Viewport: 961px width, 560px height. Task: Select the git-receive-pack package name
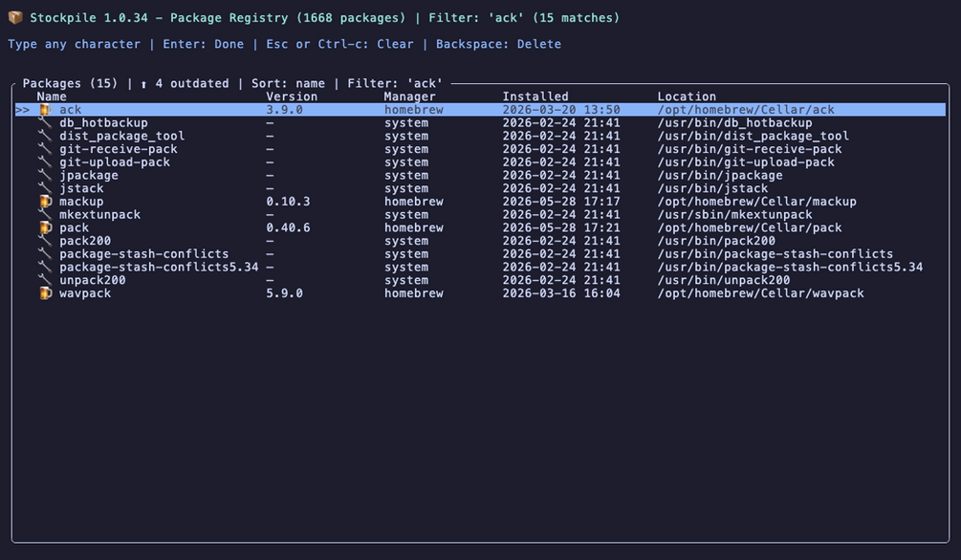point(119,149)
